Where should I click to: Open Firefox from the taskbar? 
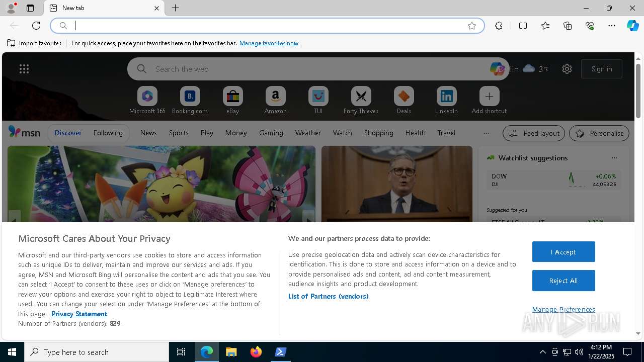tap(256, 352)
